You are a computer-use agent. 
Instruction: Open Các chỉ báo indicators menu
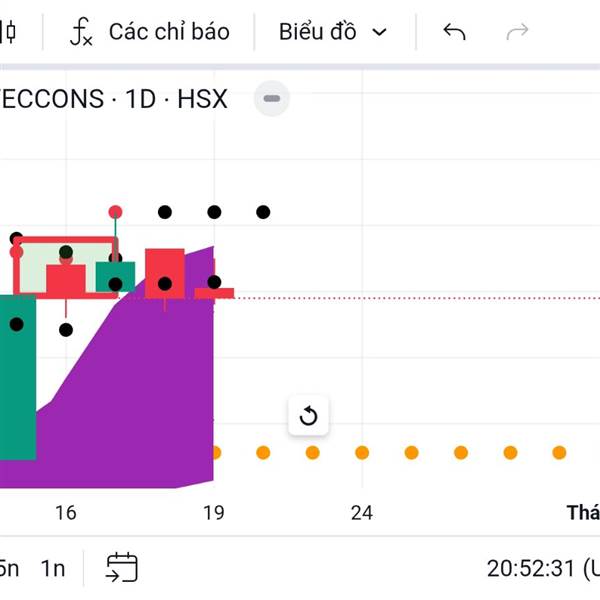pos(169,32)
